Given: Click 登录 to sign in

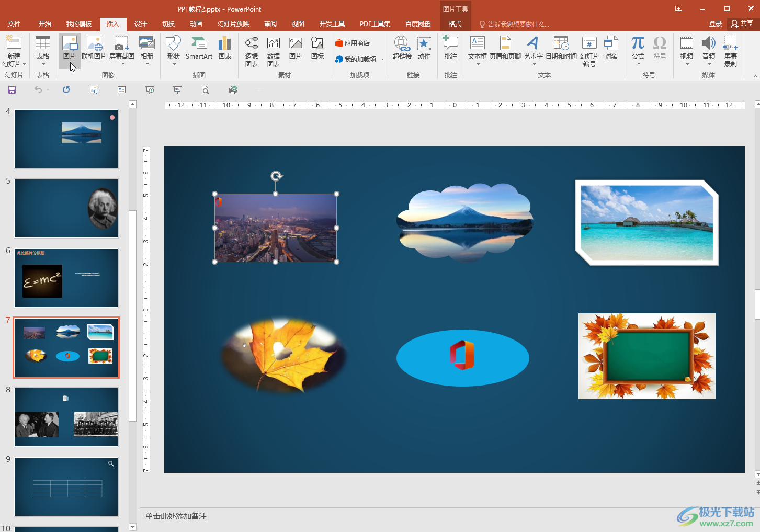Looking at the screenshot, I should coord(715,24).
